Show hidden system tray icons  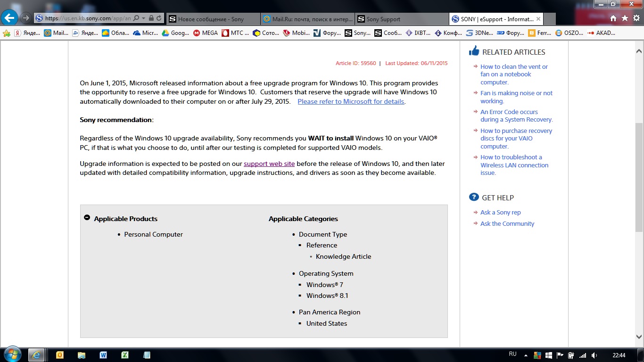537,355
